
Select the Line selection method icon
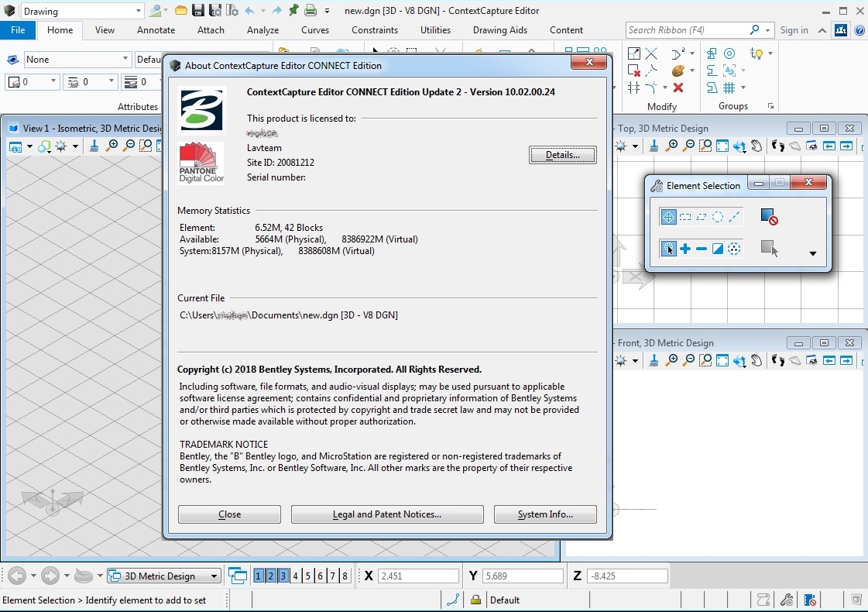tap(735, 217)
